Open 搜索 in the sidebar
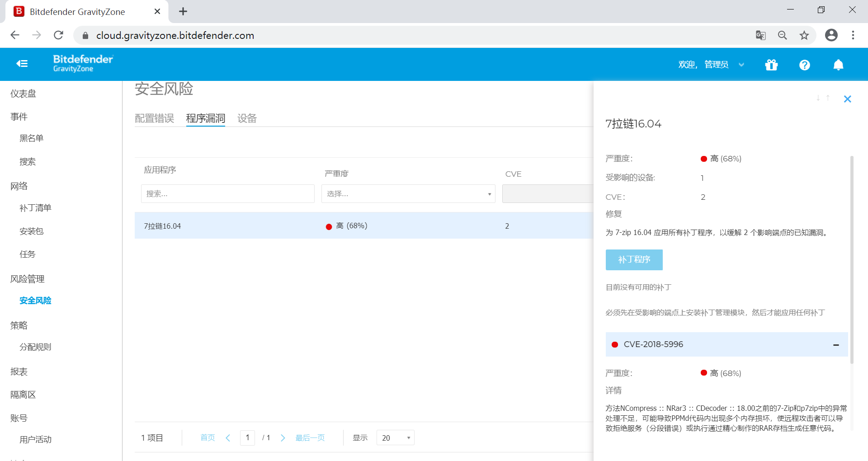 tap(28, 162)
